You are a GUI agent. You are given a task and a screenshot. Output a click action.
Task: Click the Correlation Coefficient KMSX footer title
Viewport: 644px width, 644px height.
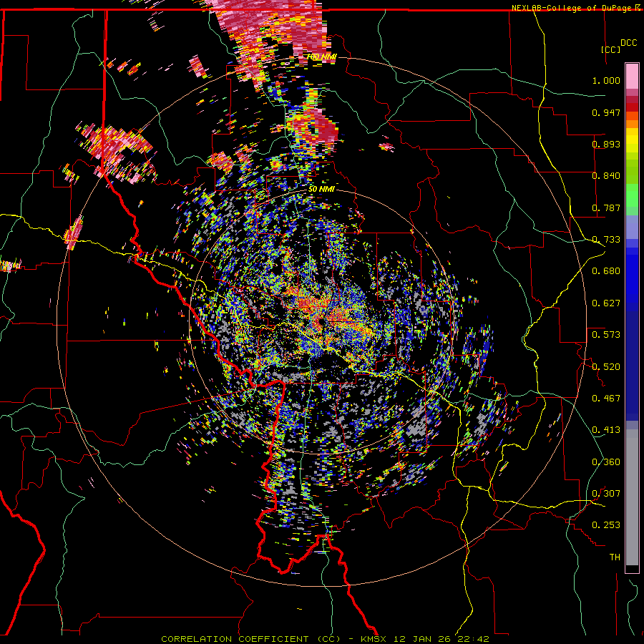[325, 639]
